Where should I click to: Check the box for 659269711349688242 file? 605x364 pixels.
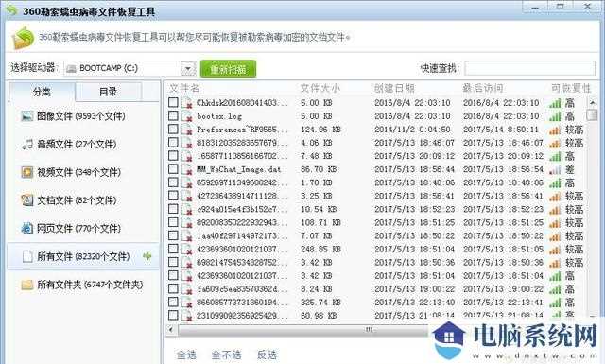coord(173,182)
